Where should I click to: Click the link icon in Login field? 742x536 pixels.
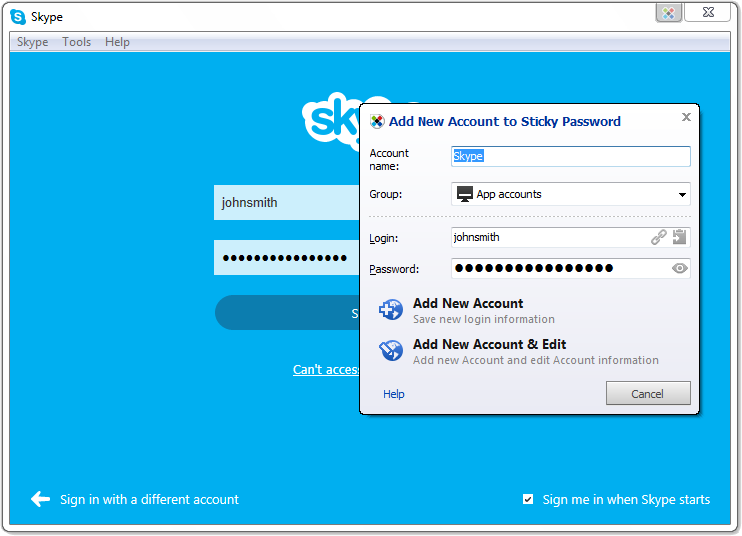coord(658,237)
